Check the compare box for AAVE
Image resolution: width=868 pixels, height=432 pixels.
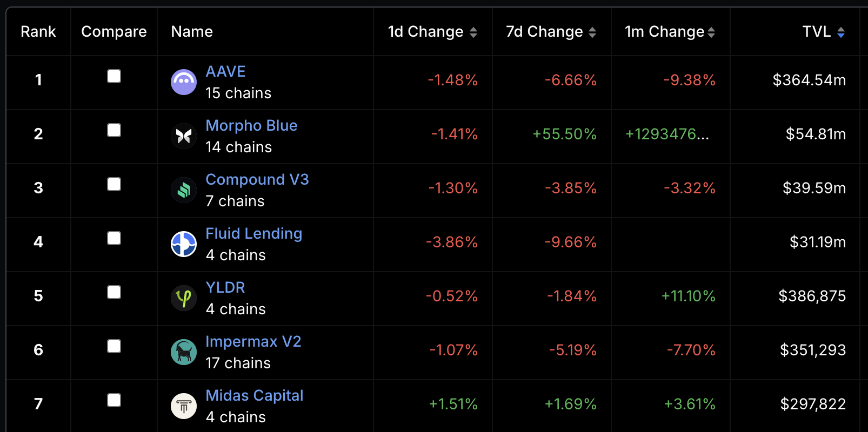click(x=114, y=76)
